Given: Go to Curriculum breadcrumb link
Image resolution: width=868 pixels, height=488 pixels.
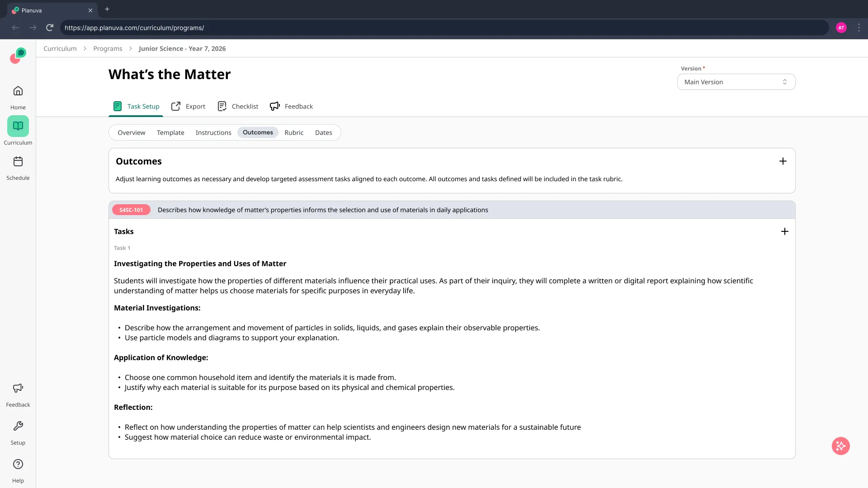Looking at the screenshot, I should coord(60,48).
